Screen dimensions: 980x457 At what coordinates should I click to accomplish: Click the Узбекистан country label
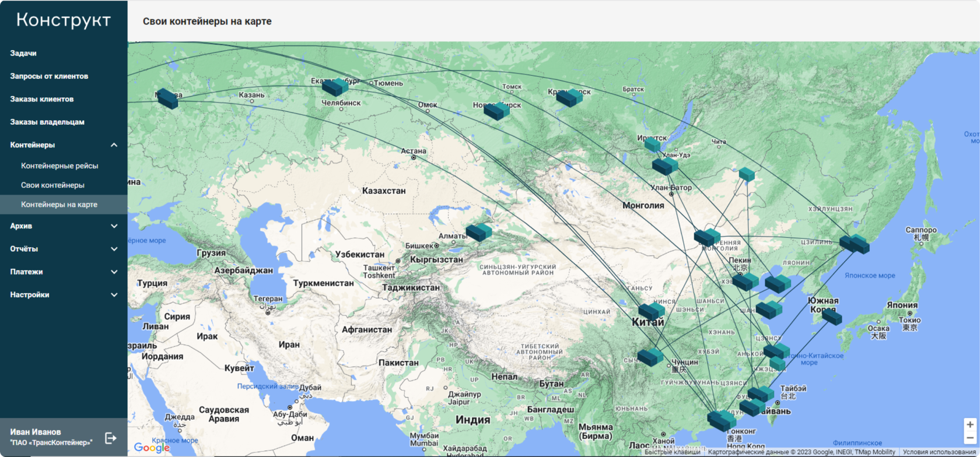pos(360,255)
